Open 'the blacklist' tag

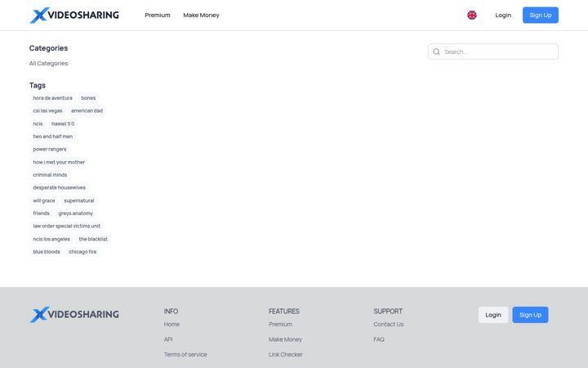[93, 239]
